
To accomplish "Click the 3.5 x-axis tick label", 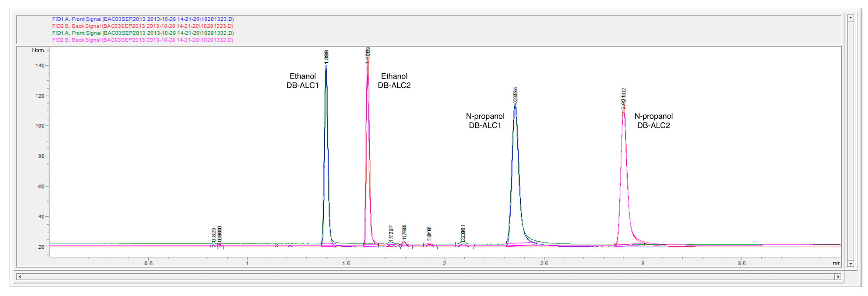I will 742,263.
